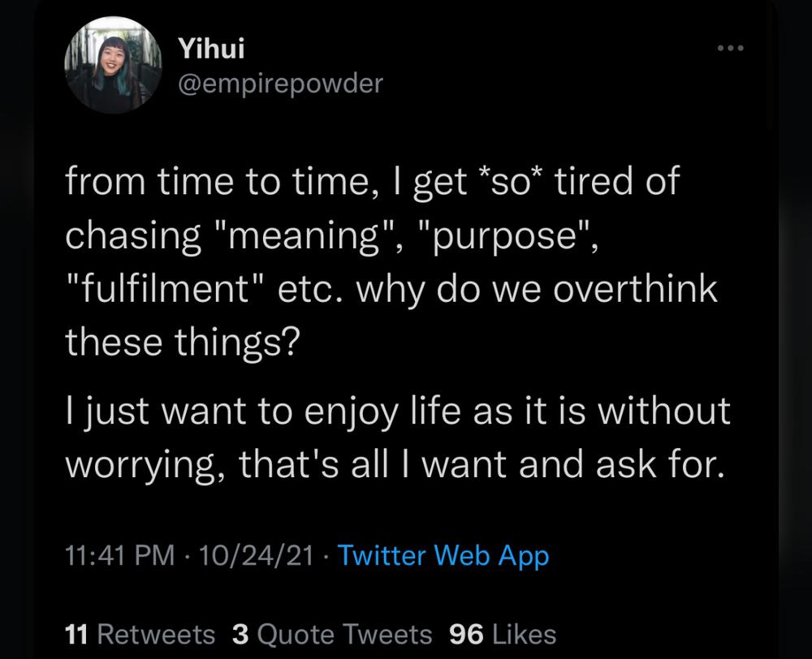Open the three-dot more options menu
Screen dimensions: 812x659
[730, 48]
